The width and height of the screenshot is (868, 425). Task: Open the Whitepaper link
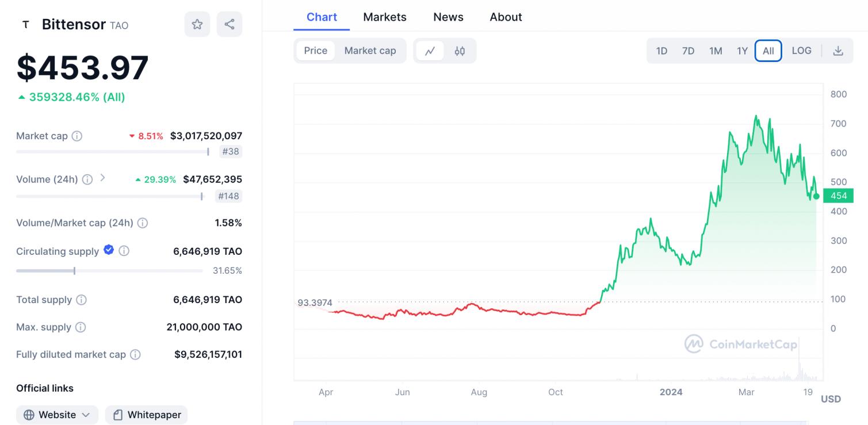click(146, 415)
